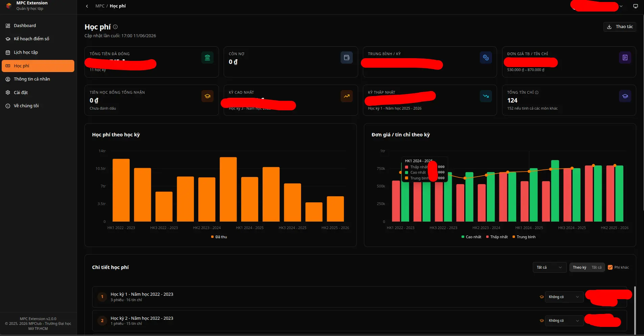Click the monitor icon in top right corner
The width and height of the screenshot is (644, 336).
[x=636, y=6]
